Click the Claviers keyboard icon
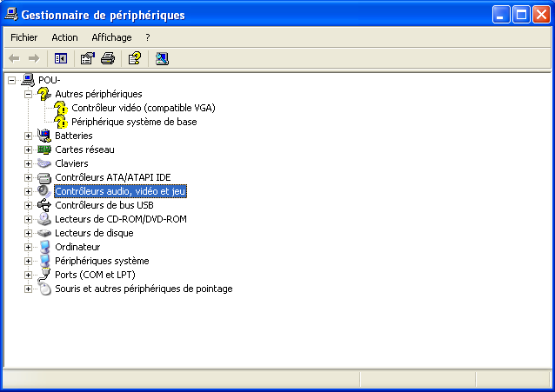555x392 pixels. 44,163
